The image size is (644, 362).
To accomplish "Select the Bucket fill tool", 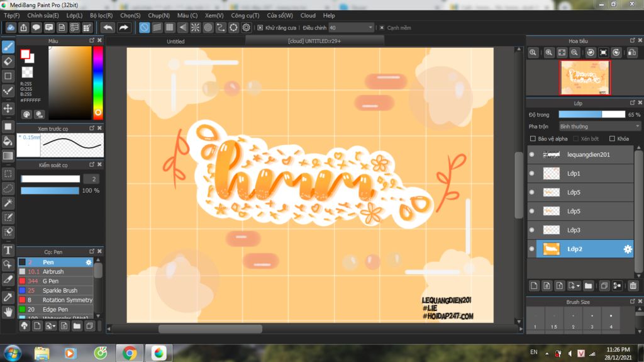I will tap(8, 142).
